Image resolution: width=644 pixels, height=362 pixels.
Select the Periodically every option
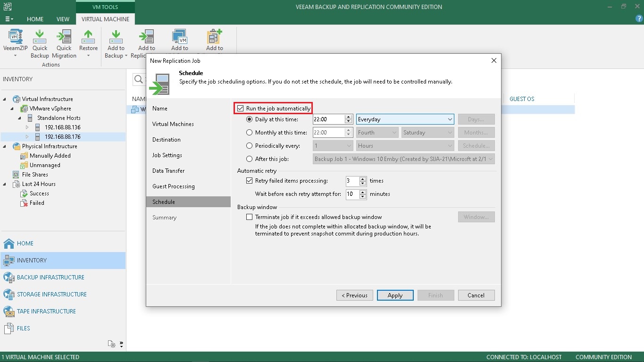click(x=250, y=146)
